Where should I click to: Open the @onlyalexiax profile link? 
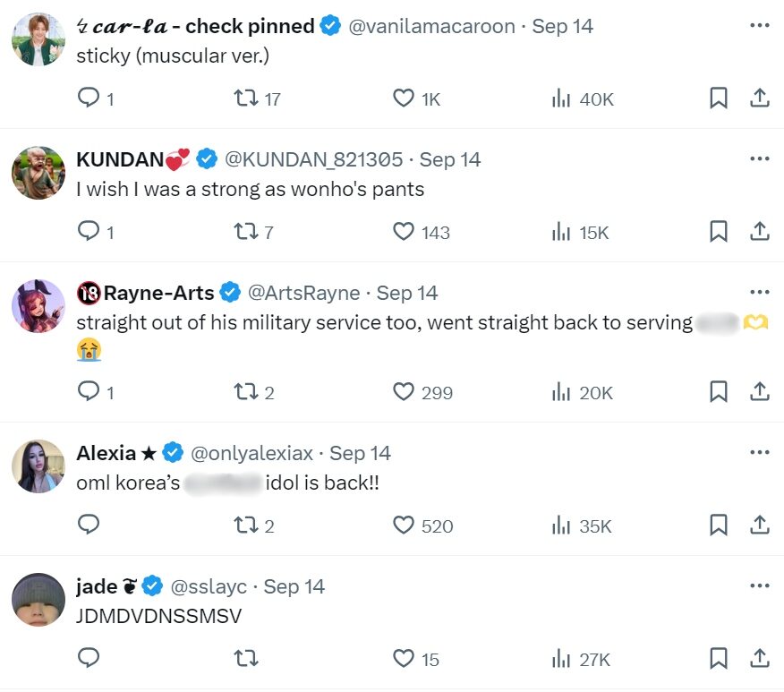pos(254,453)
